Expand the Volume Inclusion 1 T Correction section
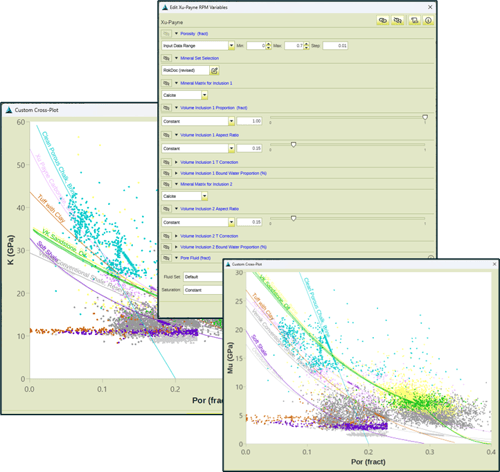This screenshot has height=472, width=500. [x=176, y=162]
